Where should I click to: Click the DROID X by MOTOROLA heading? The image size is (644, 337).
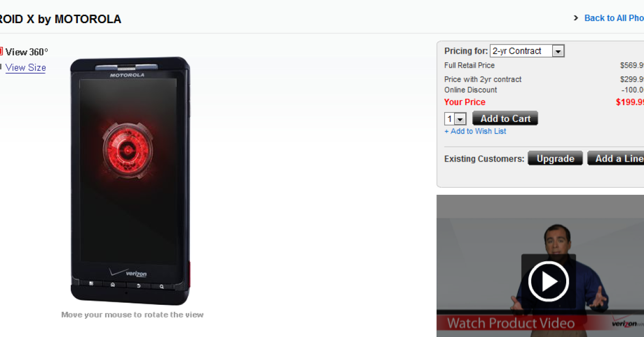61,19
